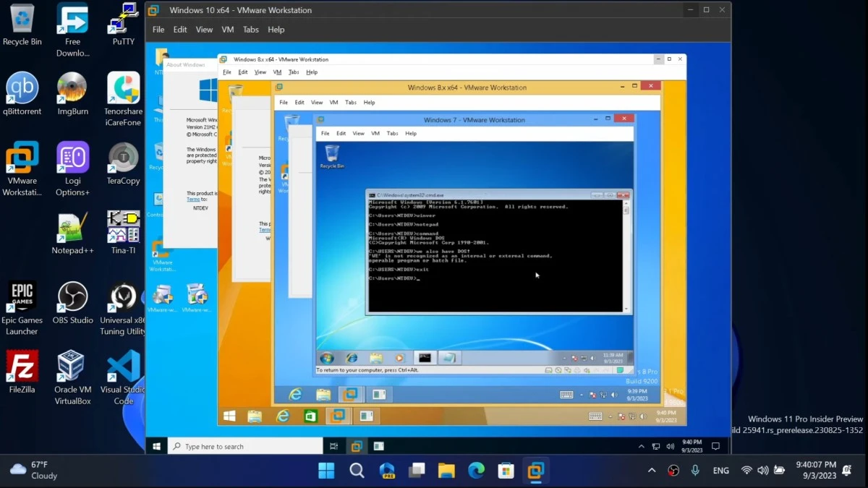
Task: Open VM menu in the Windows 10 x64 window
Action: click(x=227, y=30)
